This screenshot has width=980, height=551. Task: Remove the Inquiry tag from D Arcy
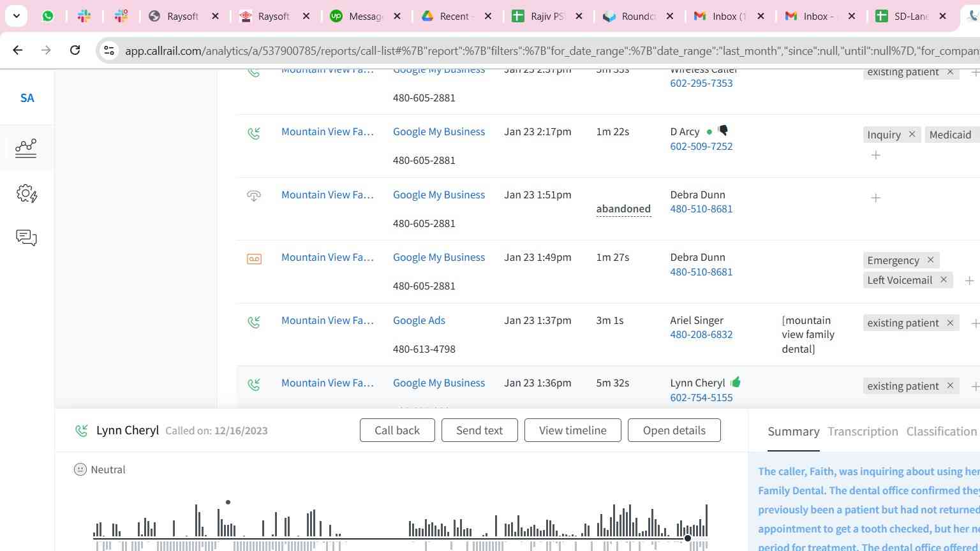click(x=912, y=135)
